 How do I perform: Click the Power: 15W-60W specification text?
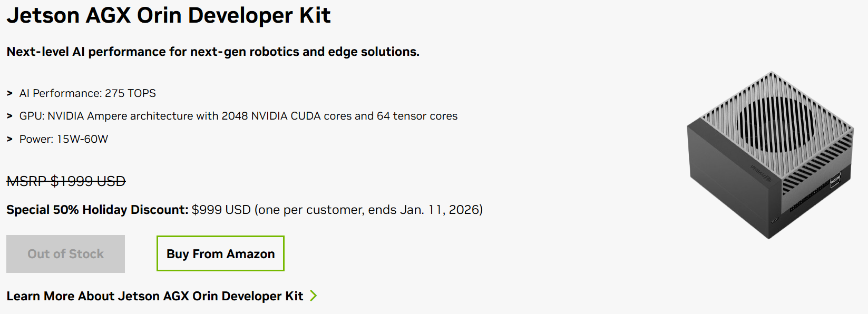click(x=64, y=139)
